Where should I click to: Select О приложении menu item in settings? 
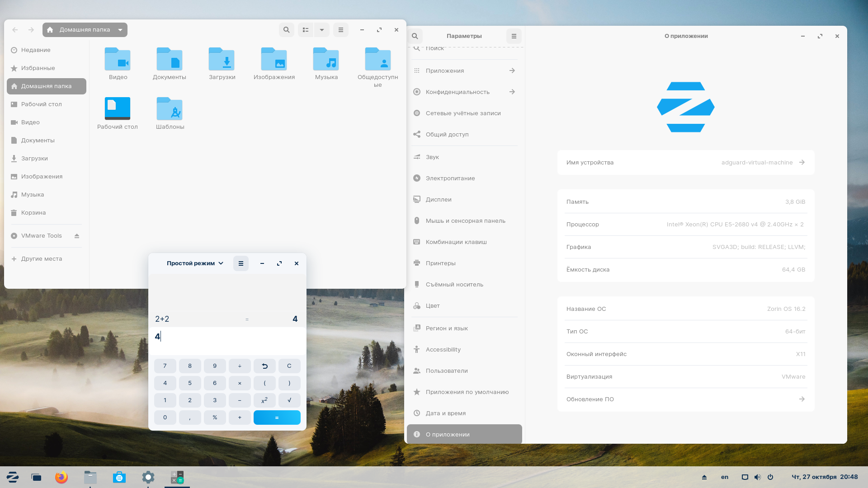point(464,434)
